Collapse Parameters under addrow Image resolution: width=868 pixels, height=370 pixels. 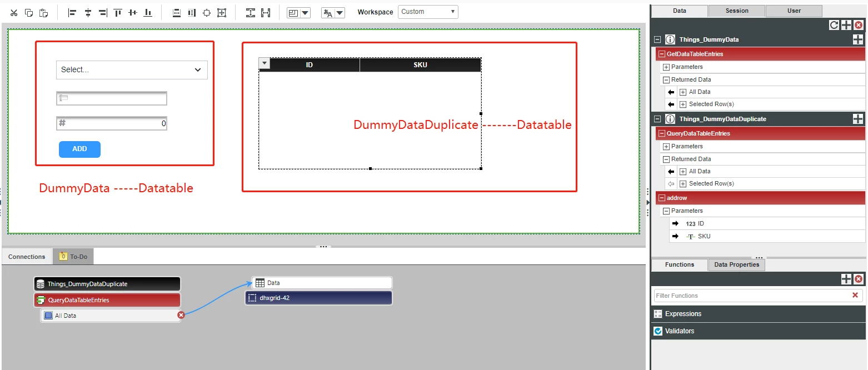pos(666,211)
